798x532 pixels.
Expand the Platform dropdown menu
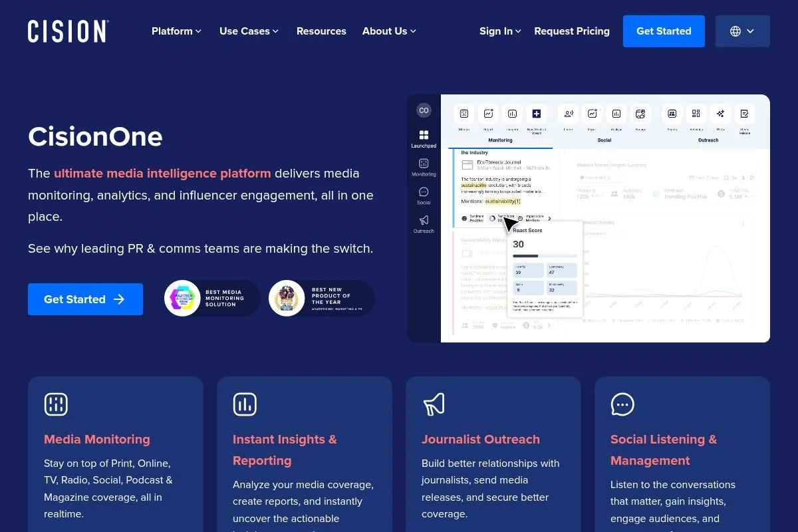click(176, 31)
